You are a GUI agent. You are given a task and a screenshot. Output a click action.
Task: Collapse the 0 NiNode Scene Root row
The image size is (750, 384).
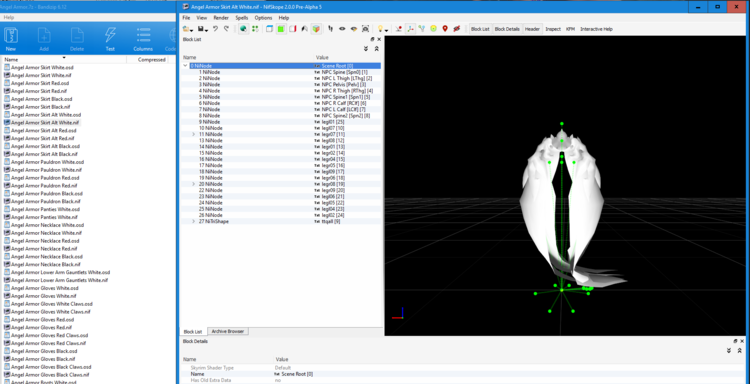click(x=185, y=66)
